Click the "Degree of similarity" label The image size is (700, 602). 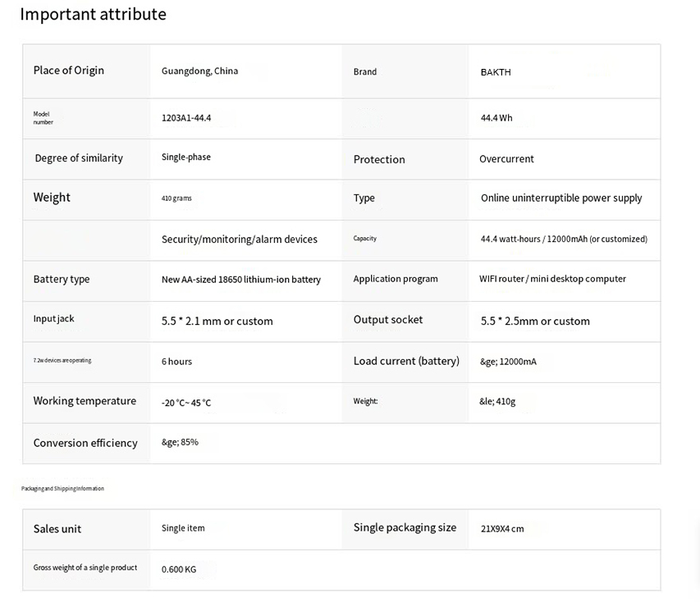[79, 158]
